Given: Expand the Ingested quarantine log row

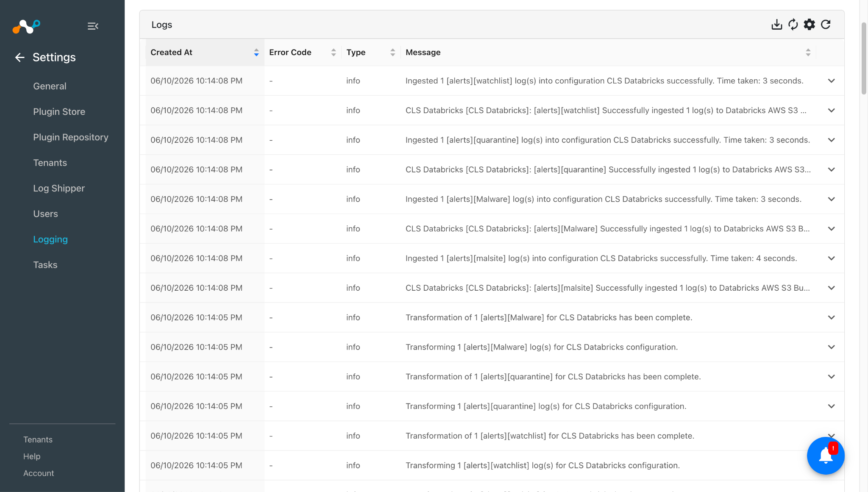Looking at the screenshot, I should coord(831,140).
